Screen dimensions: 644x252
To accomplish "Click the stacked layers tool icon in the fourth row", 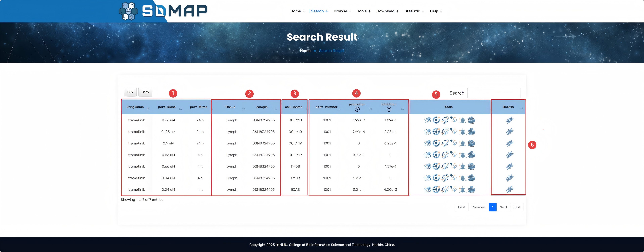I will tap(463, 155).
